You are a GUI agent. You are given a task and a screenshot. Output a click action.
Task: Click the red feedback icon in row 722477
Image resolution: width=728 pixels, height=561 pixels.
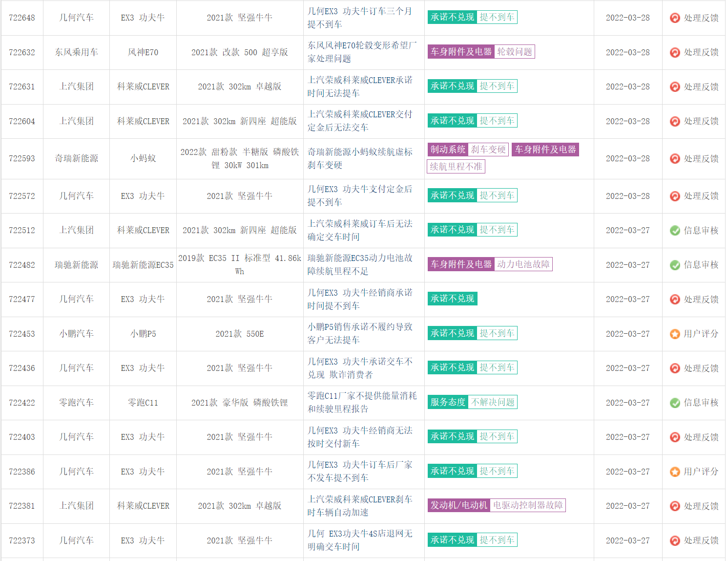[675, 300]
